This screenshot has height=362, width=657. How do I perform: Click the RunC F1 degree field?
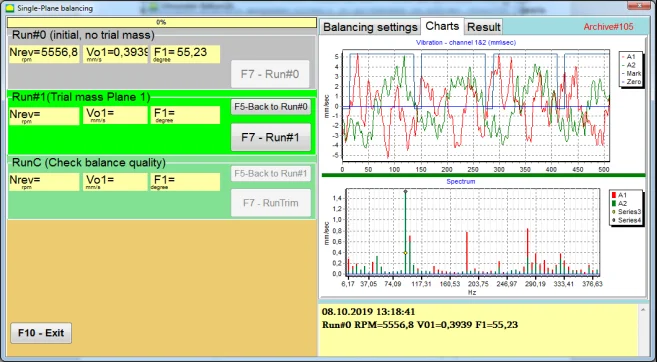185,182
